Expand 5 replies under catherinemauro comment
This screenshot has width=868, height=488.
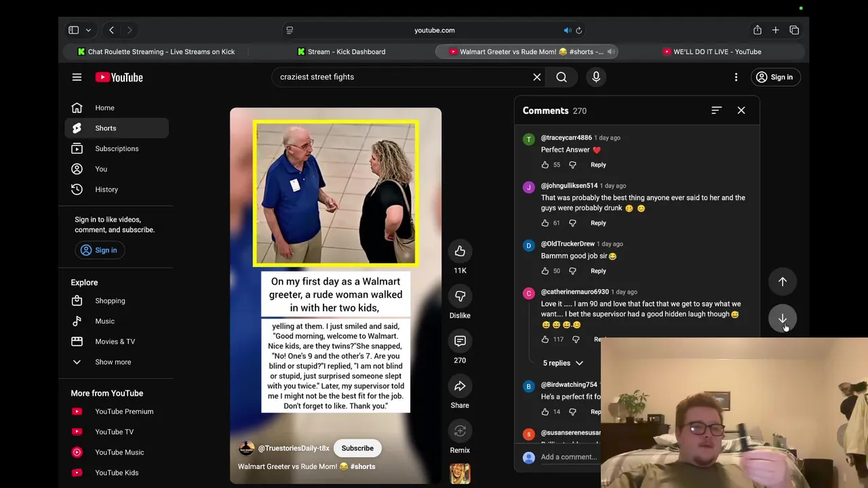click(x=562, y=363)
